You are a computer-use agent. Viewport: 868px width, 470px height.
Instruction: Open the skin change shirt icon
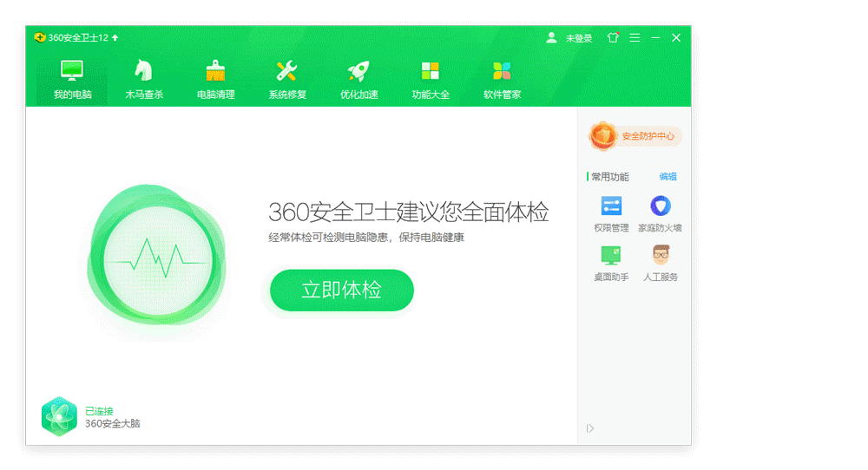point(613,38)
